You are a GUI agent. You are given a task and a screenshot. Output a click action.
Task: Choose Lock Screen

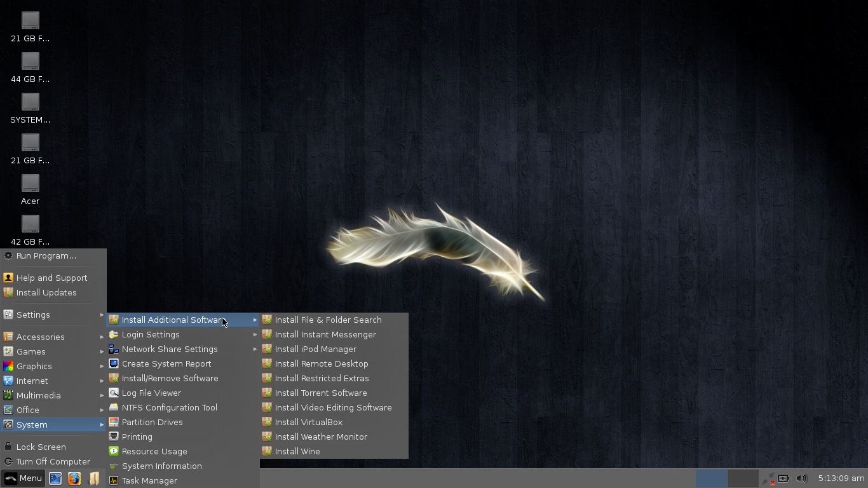[x=53, y=447]
